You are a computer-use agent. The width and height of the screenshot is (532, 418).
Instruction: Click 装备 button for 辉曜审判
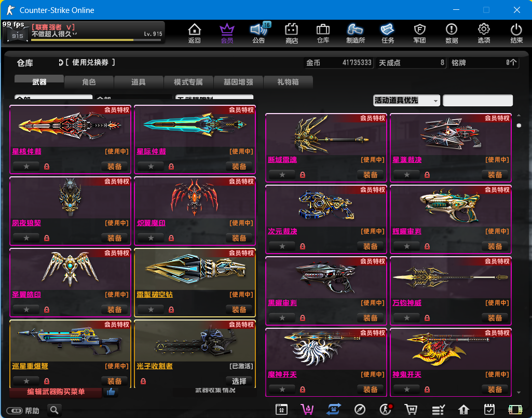point(495,246)
